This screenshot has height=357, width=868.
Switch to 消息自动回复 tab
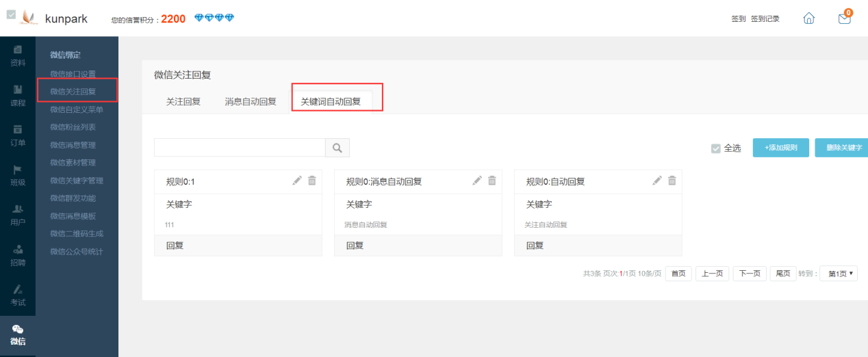click(251, 101)
